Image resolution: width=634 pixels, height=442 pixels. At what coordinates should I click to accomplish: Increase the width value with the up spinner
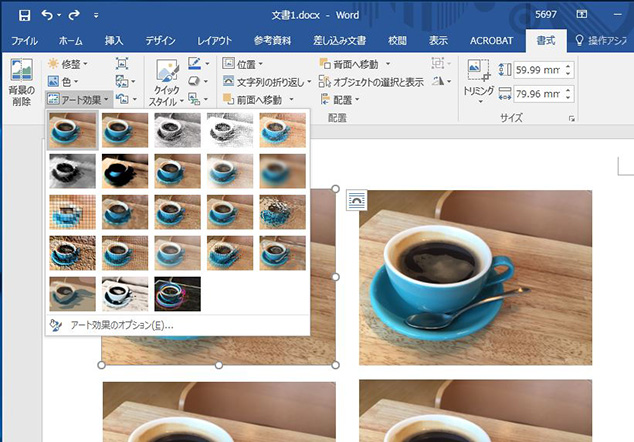click(568, 91)
